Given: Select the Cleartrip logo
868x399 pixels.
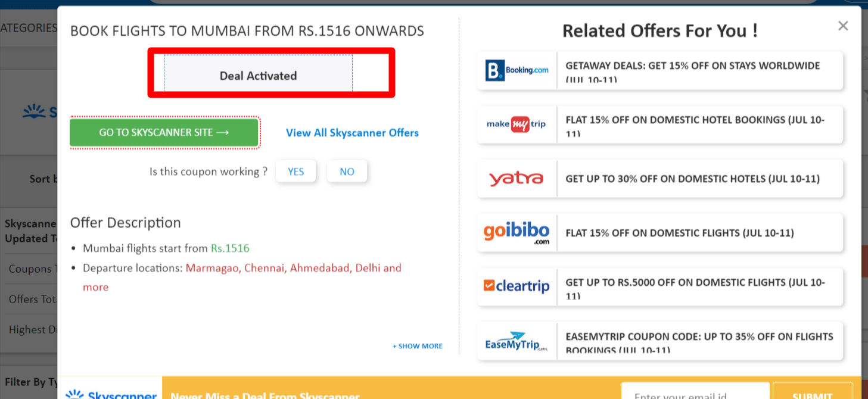Looking at the screenshot, I should (516, 286).
